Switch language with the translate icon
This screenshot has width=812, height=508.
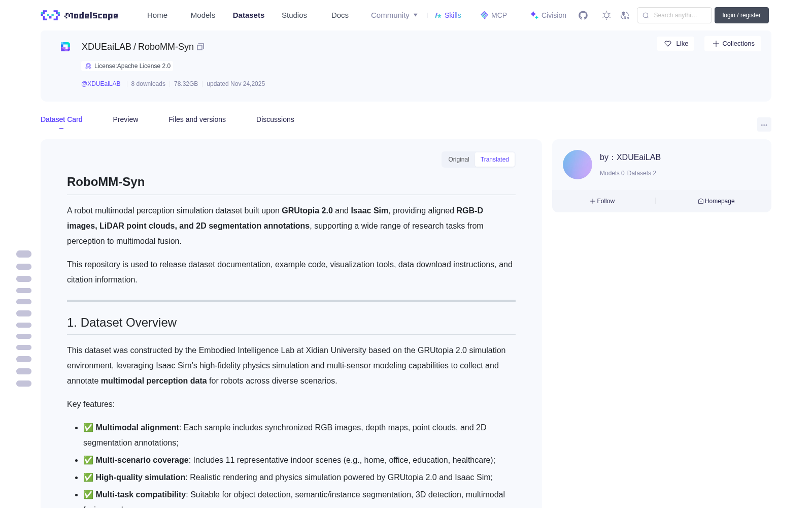tap(625, 15)
